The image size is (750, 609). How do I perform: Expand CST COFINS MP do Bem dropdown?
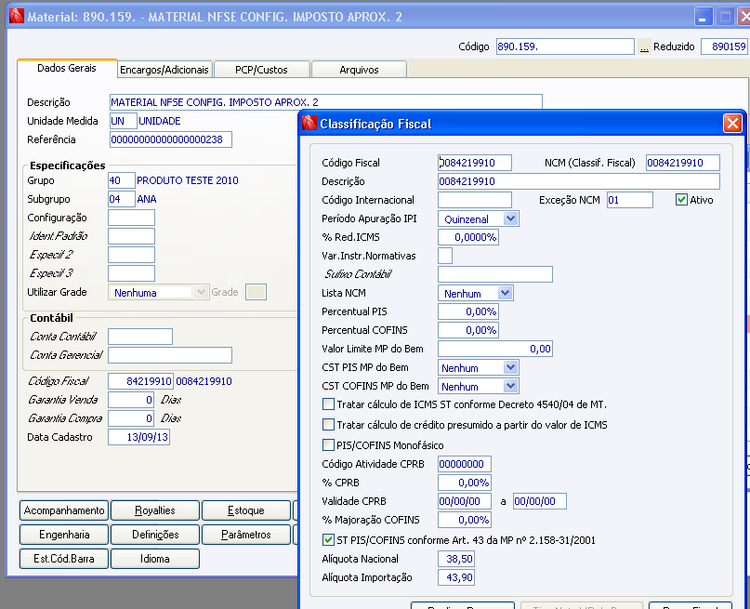(511, 386)
